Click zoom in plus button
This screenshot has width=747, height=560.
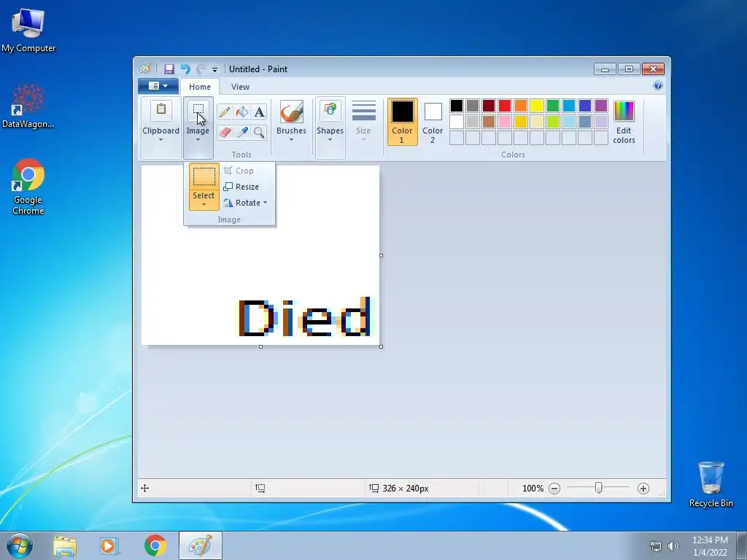pos(643,488)
